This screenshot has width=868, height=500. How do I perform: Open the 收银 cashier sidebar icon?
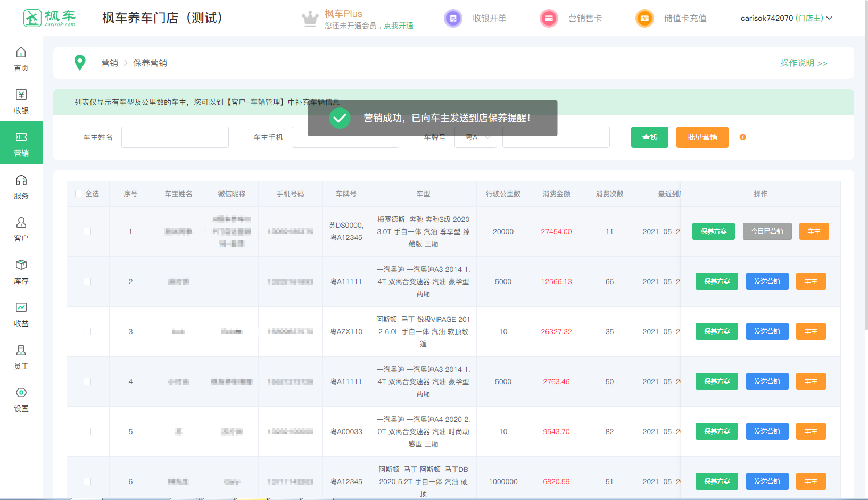click(x=21, y=95)
